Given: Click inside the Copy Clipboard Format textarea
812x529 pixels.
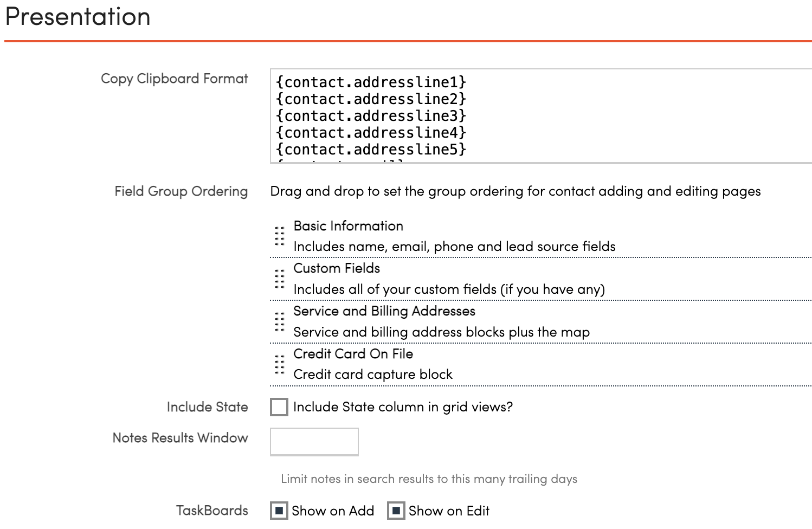Looking at the screenshot, I should (540, 116).
